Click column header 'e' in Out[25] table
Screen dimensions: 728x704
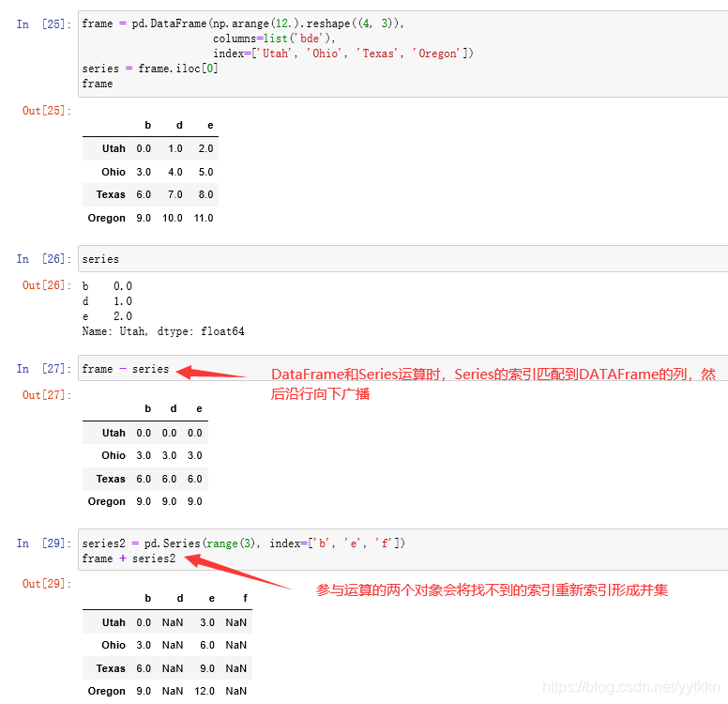pos(210,126)
